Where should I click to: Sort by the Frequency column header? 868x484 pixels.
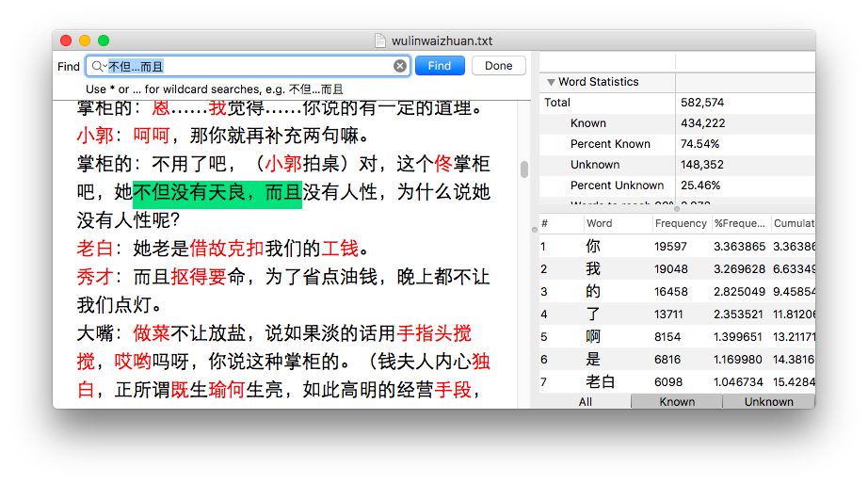tap(681, 224)
